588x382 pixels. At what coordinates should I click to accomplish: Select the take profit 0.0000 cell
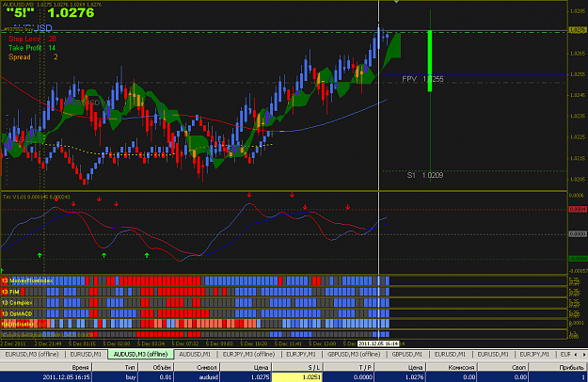click(x=349, y=377)
